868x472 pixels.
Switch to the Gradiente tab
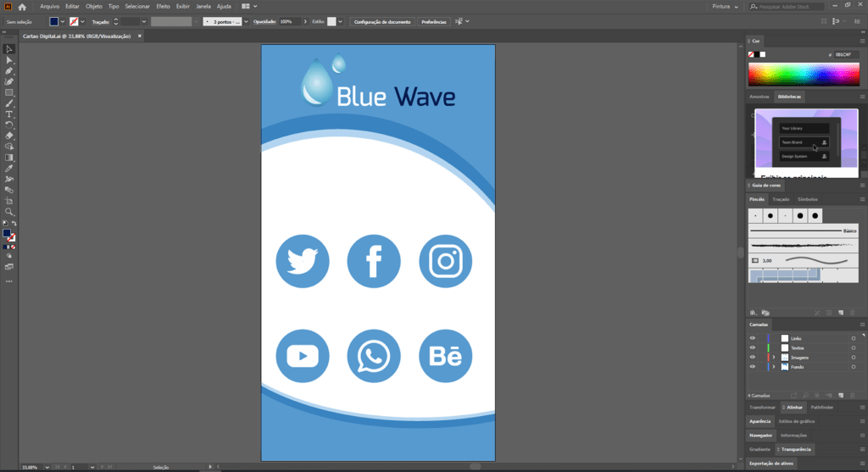[759, 449]
